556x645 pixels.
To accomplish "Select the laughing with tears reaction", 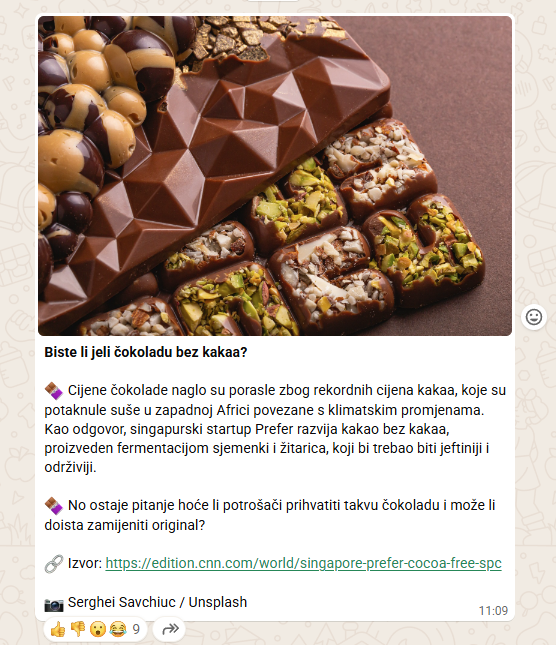I will tap(118, 629).
